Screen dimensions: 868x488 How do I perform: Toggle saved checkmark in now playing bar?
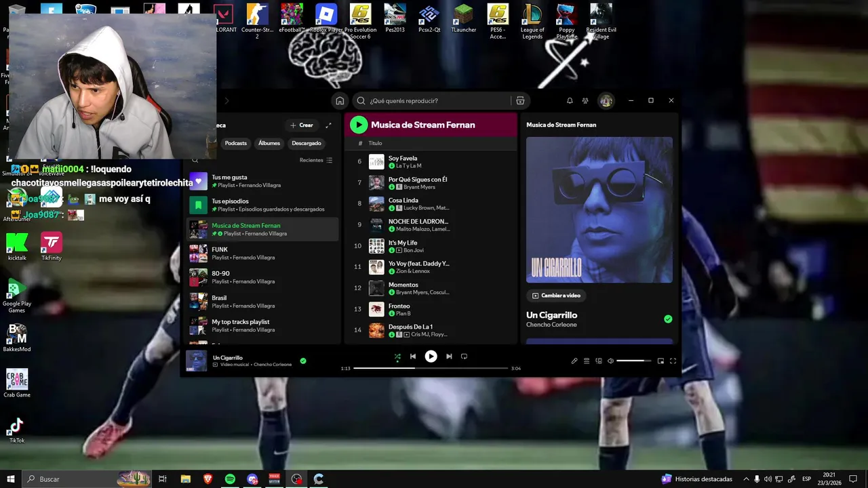pyautogui.click(x=303, y=361)
